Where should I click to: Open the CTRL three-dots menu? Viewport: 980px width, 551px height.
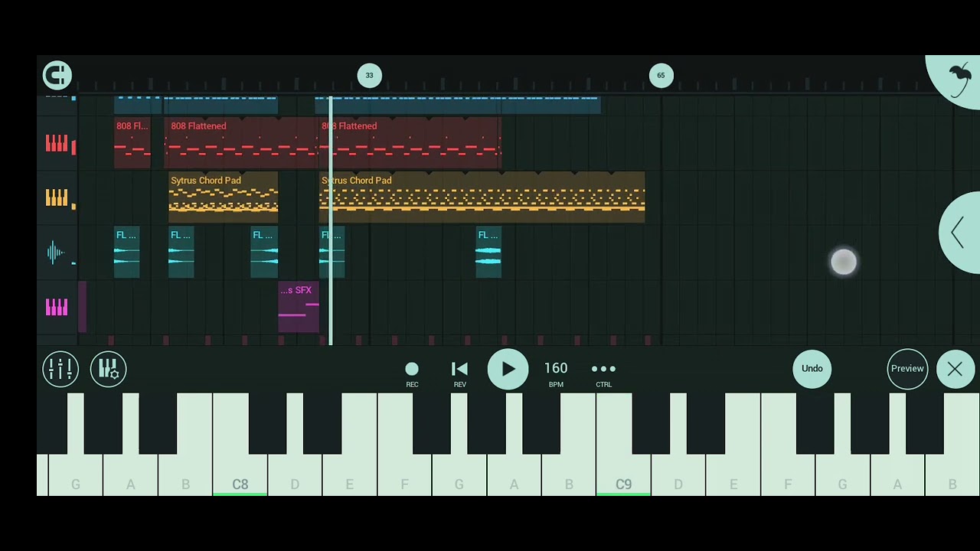pos(603,373)
